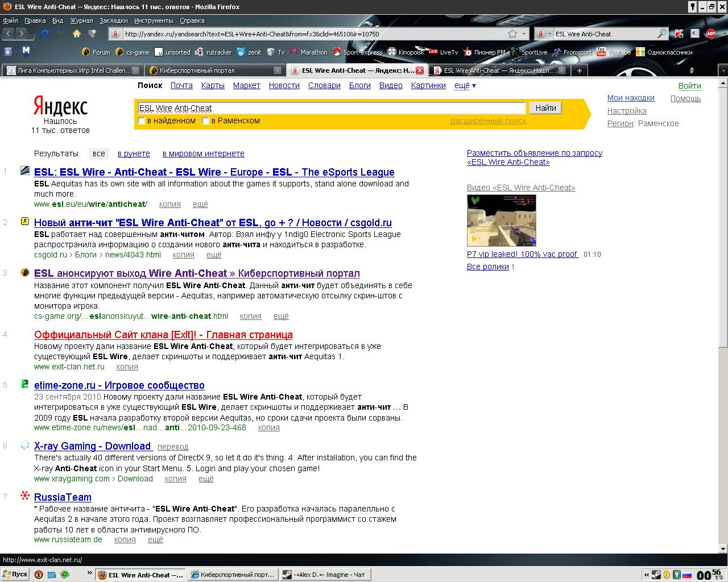Screen dimensions: 728x582
Task: Open the Tv bookmark
Action: 276,52
